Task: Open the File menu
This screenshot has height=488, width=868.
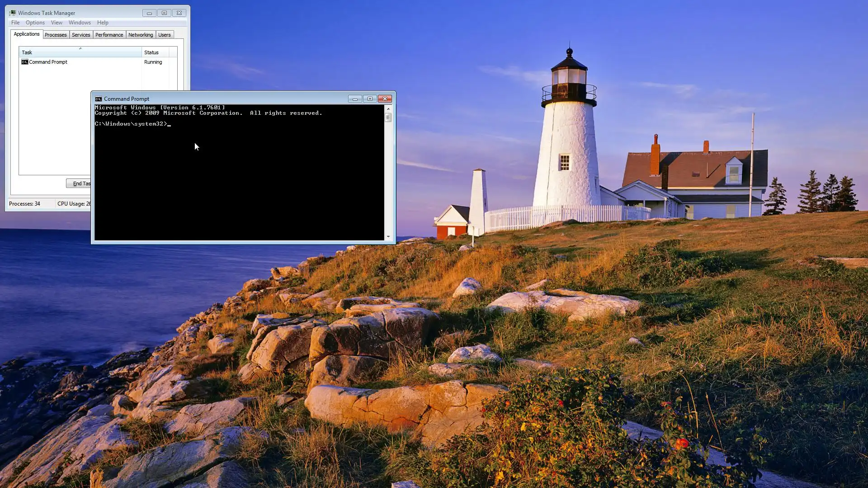Action: [x=15, y=23]
